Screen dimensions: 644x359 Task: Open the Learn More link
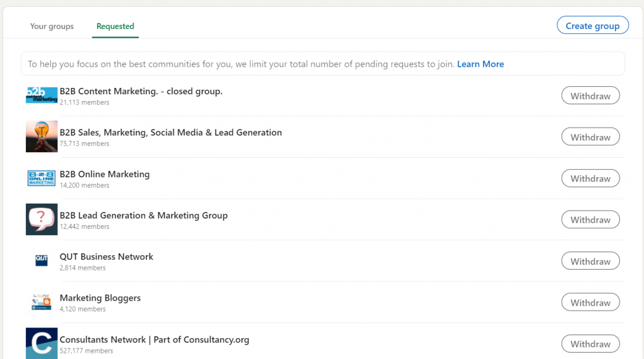coord(480,64)
